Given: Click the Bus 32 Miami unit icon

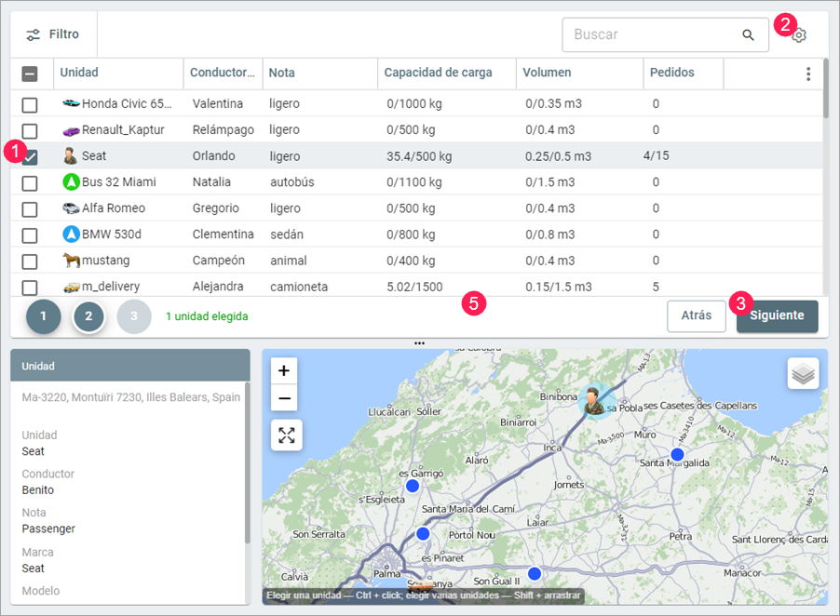Looking at the screenshot, I should pyautogui.click(x=72, y=181).
